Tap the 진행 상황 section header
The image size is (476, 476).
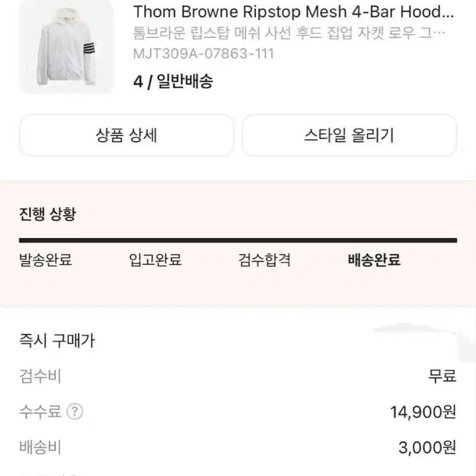click(46, 214)
